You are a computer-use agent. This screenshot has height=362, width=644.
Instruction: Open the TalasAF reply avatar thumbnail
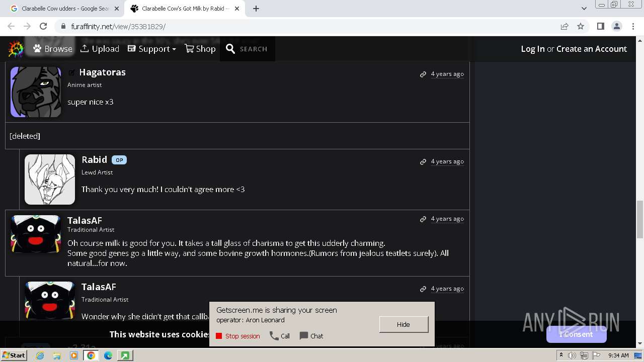point(50,301)
